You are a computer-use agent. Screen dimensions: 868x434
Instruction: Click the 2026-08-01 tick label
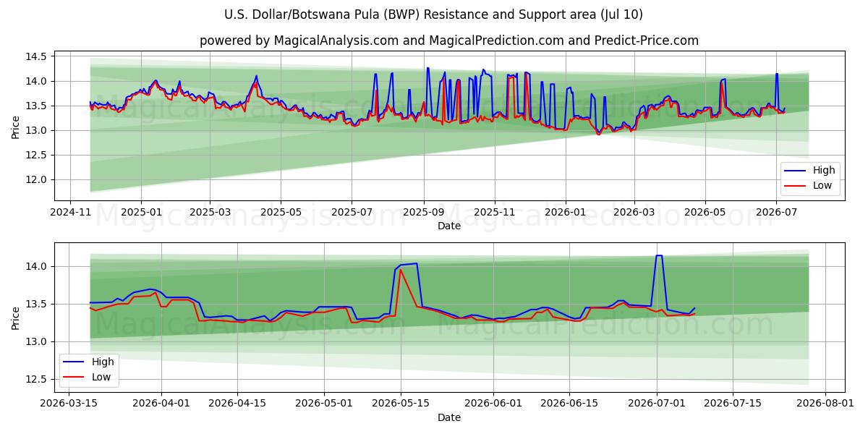[825, 404]
